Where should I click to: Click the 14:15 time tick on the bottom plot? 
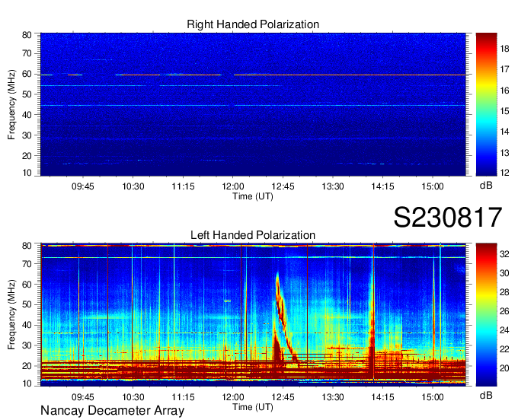[382, 397]
